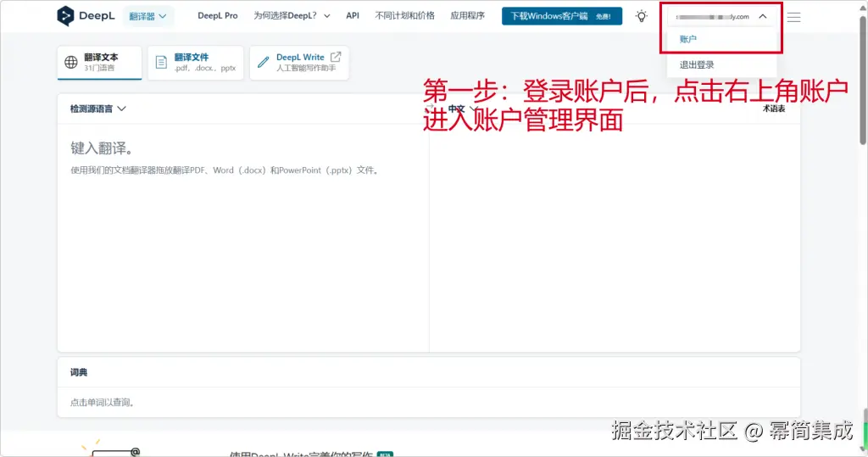Image resolution: width=868 pixels, height=457 pixels.
Task: Click the external link icon on DeepL Write
Action: 336,57
